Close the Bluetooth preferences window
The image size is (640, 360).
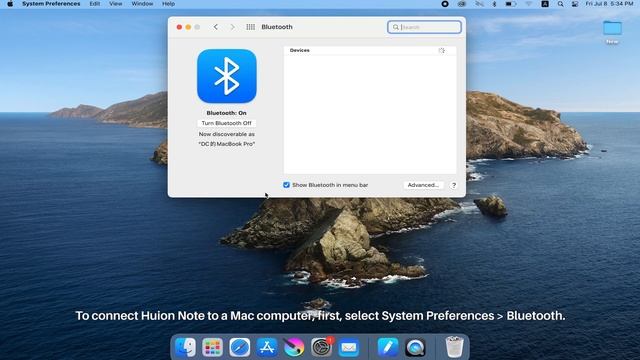[179, 27]
